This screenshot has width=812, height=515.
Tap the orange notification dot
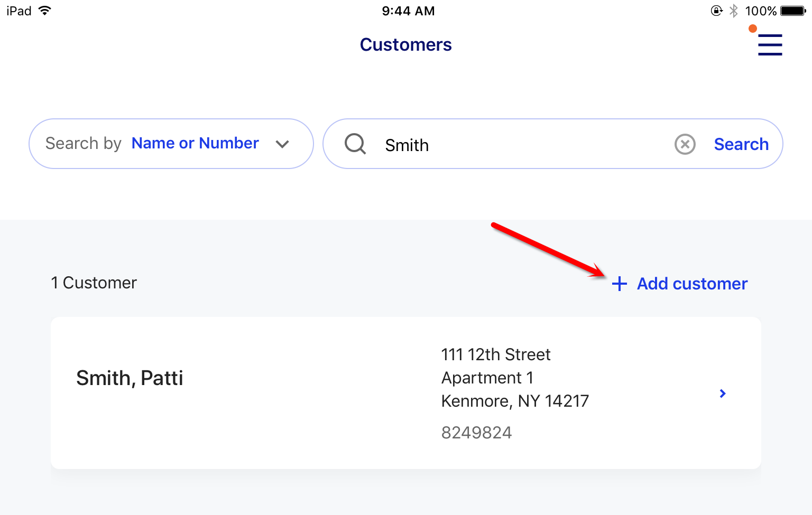pyautogui.click(x=752, y=29)
